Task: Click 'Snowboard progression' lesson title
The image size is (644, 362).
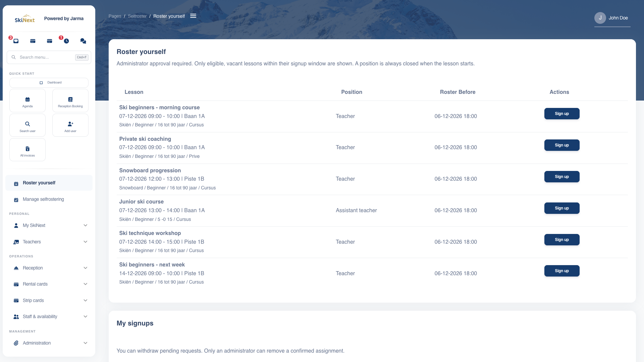Action: (x=150, y=171)
